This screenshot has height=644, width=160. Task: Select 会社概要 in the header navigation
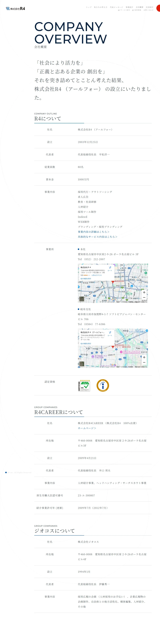[x=139, y=7]
